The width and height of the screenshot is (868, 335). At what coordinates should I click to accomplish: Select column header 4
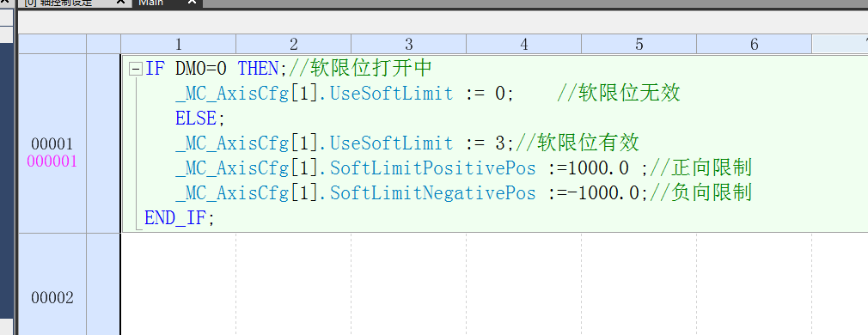tap(523, 45)
